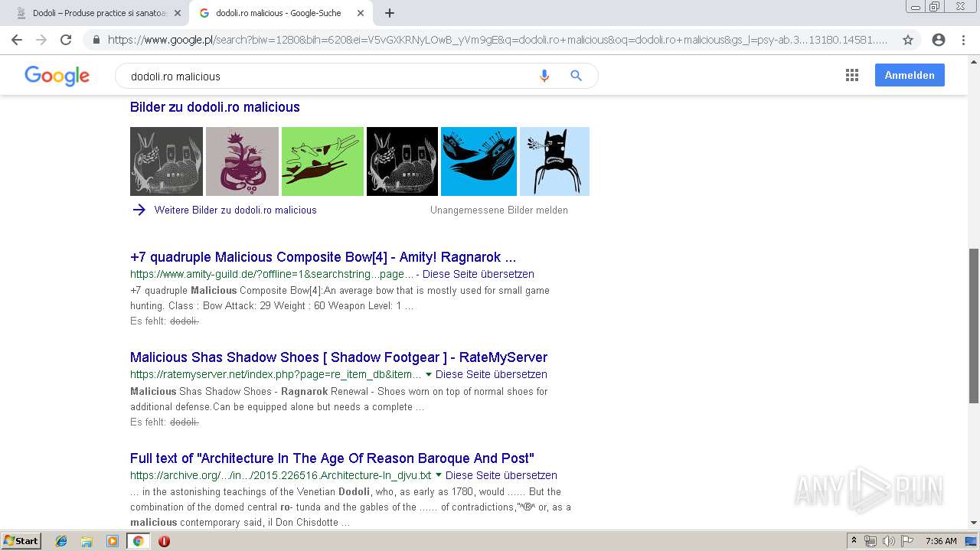Expand the archive.org result dropdown arrow
This screenshot has height=551, width=980.
(x=439, y=475)
